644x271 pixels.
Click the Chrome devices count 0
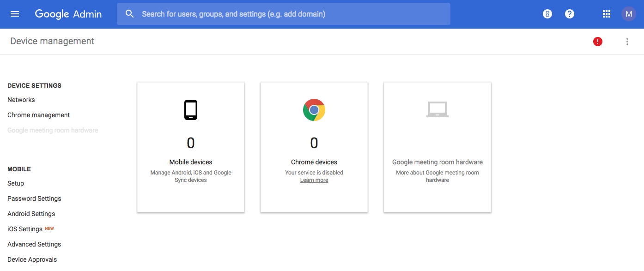tap(314, 143)
